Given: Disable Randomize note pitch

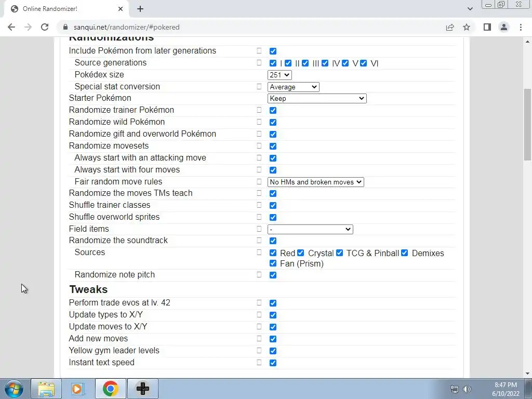Looking at the screenshot, I should [273, 275].
